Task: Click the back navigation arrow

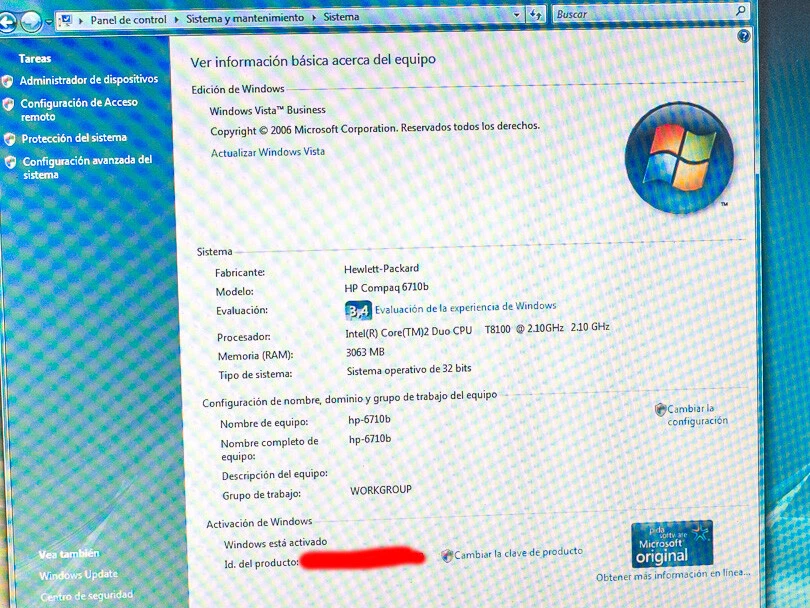Action: 8,22
